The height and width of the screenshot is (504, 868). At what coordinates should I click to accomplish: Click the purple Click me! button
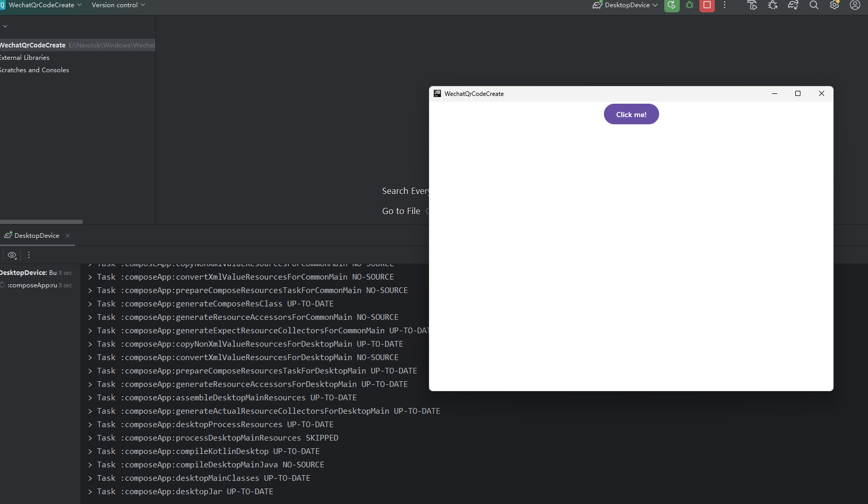[x=631, y=115]
